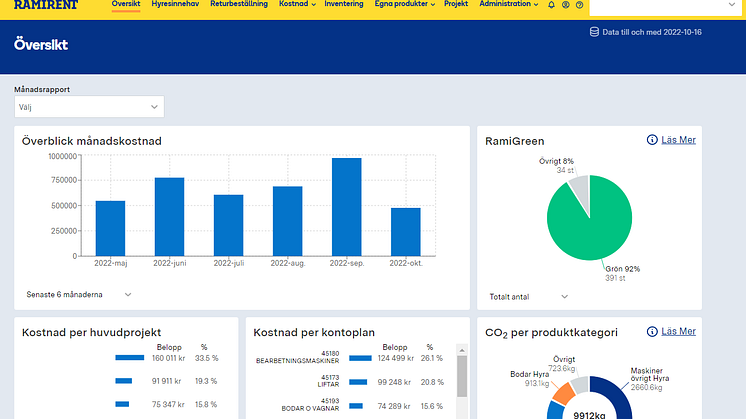This screenshot has height=419, width=746.
Task: Click the Övrigt 8% label in RamiGreen
Action: click(556, 161)
